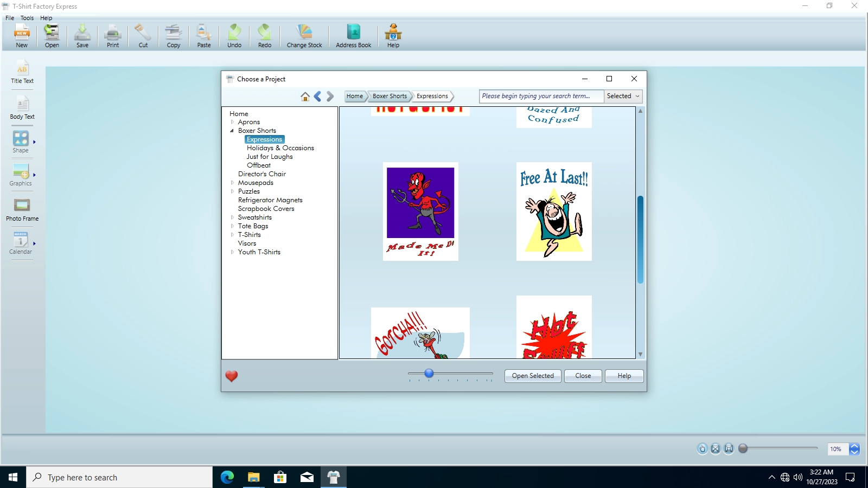Click the Cut toolbar icon
This screenshot has height=488, width=868.
pyautogui.click(x=143, y=36)
